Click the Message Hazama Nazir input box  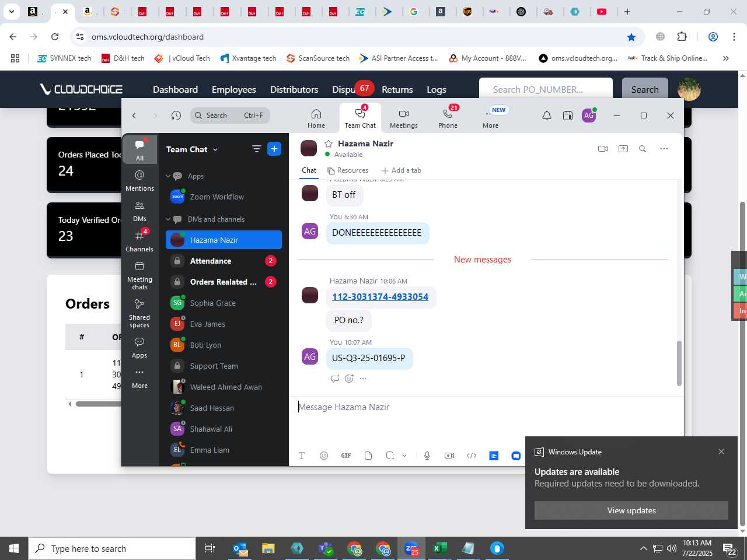point(486,407)
